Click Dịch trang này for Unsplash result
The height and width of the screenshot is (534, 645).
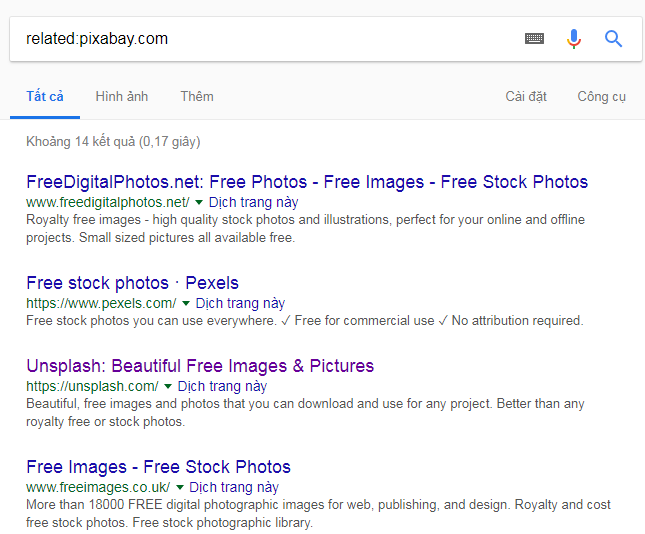pos(222,386)
